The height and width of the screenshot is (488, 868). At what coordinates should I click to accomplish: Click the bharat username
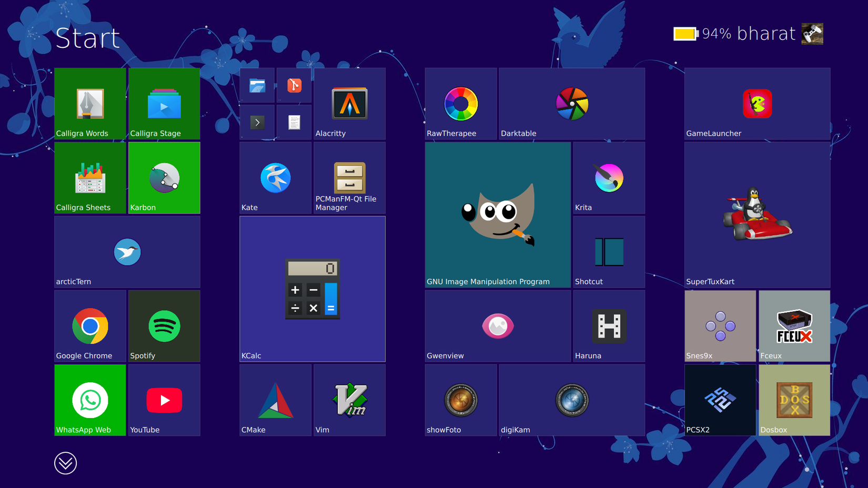click(x=765, y=34)
